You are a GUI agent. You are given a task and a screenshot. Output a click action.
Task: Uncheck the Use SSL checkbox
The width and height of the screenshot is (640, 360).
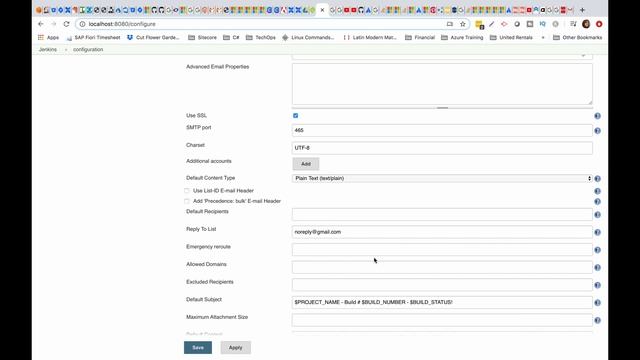pyautogui.click(x=296, y=116)
